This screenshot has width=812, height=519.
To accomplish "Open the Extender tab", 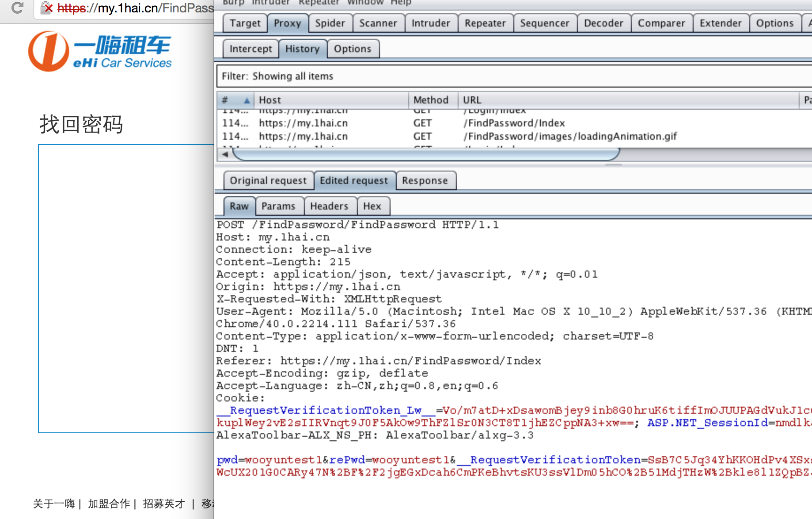I will [721, 23].
